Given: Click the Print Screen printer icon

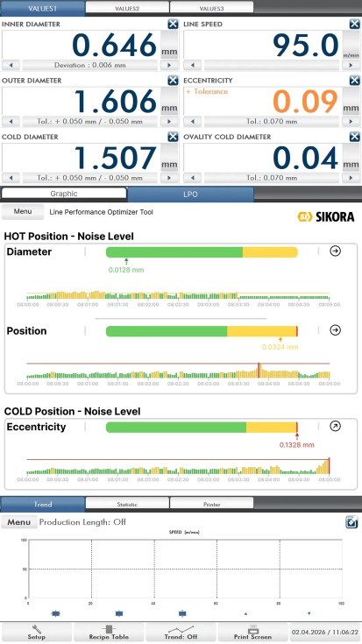Looking at the screenshot, I should (x=252, y=632).
